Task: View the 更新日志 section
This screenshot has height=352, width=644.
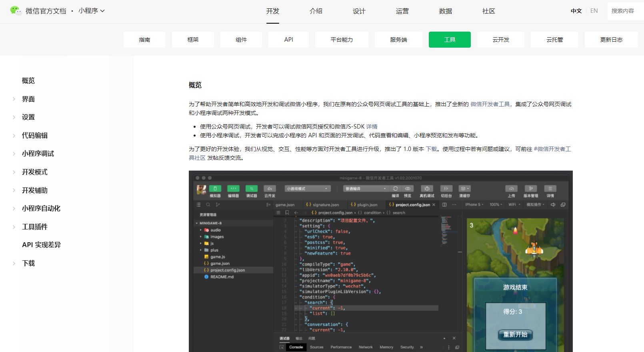Action: coord(611,40)
